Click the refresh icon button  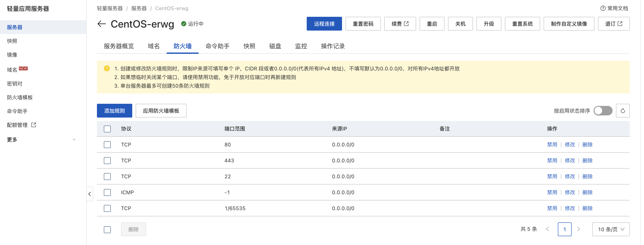pos(622,111)
